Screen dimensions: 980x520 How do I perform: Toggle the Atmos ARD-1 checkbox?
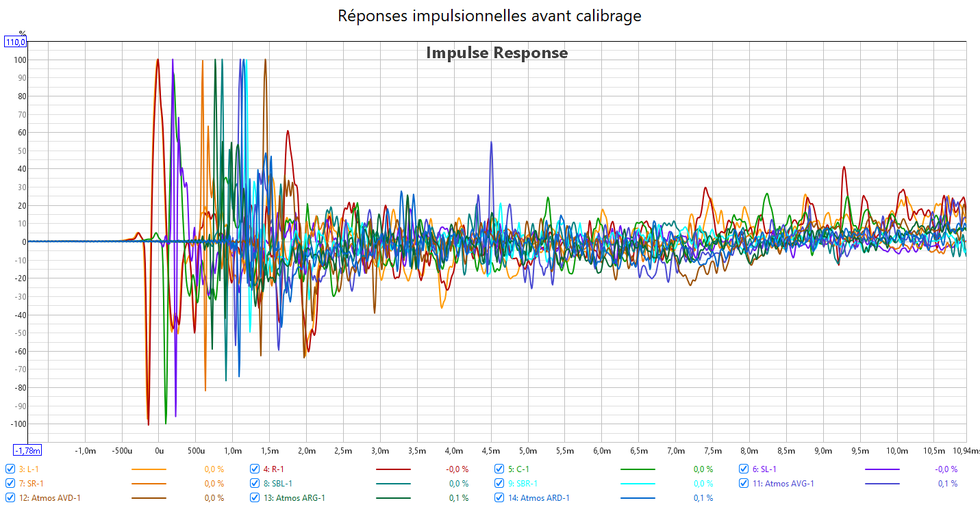[x=500, y=498]
